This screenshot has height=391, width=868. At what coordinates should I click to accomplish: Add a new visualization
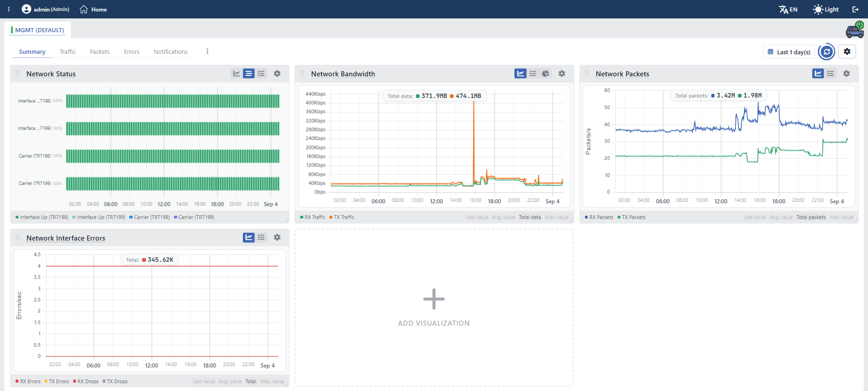coord(434,307)
